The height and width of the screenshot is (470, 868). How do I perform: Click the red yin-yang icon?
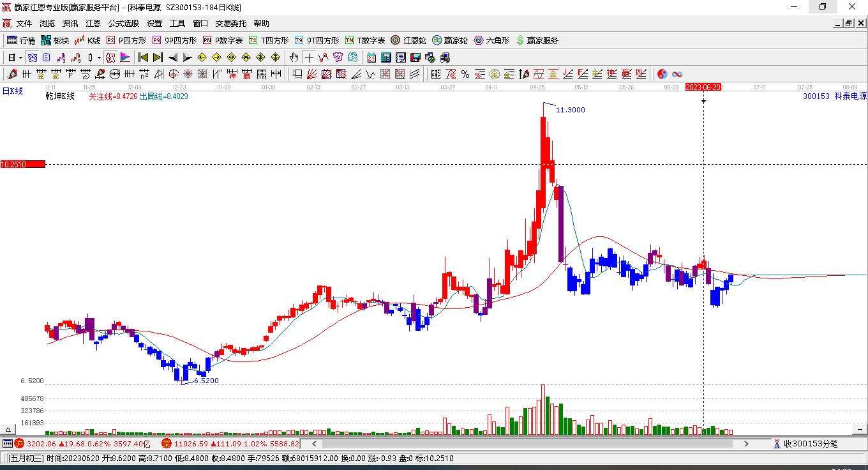click(662, 74)
